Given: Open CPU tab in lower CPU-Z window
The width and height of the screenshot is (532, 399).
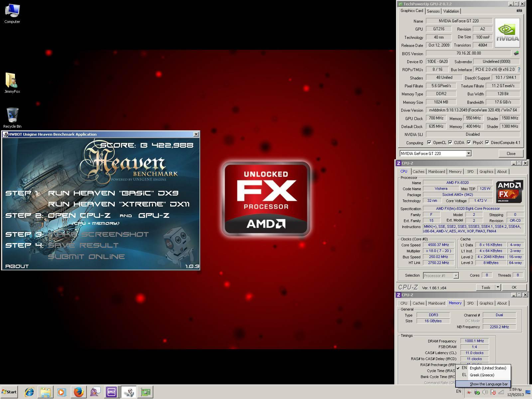Looking at the screenshot, I should [x=404, y=303].
